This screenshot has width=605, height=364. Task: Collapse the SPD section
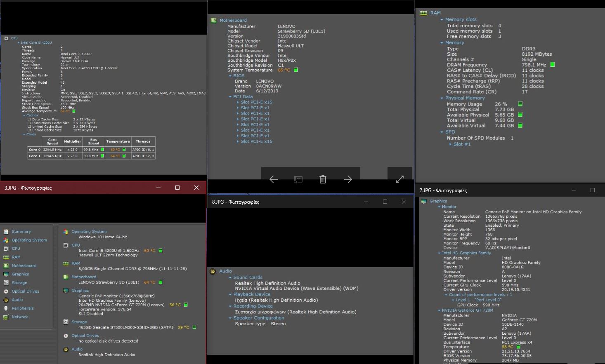(x=442, y=132)
